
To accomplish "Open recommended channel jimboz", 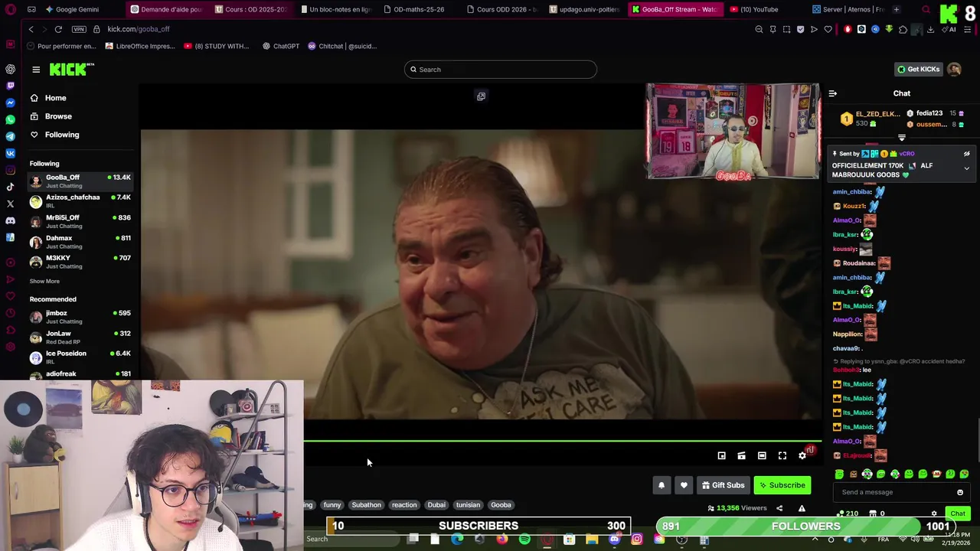I will 80,317.
